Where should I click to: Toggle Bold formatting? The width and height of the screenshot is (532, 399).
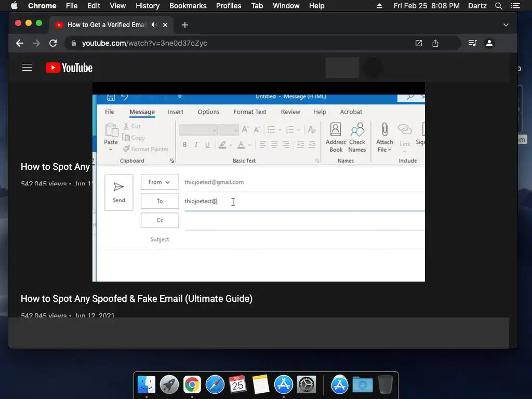[184, 145]
